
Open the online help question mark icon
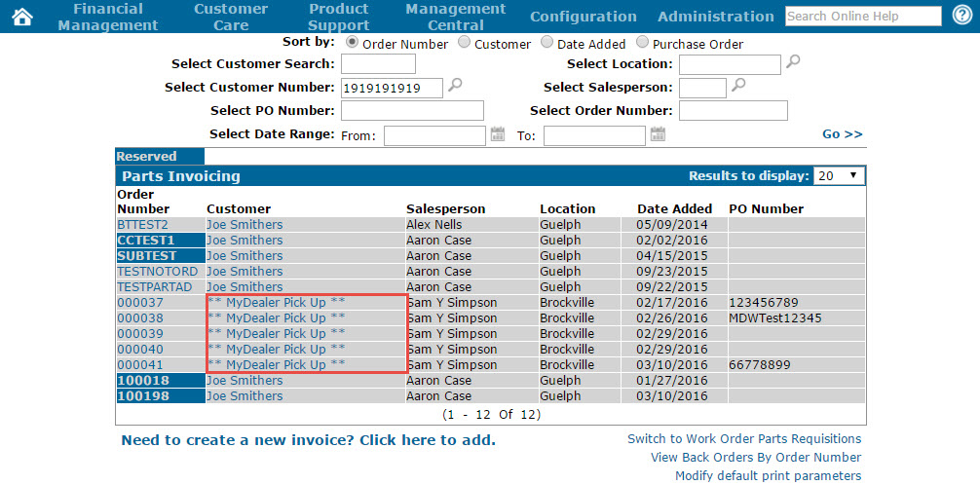[x=961, y=16]
